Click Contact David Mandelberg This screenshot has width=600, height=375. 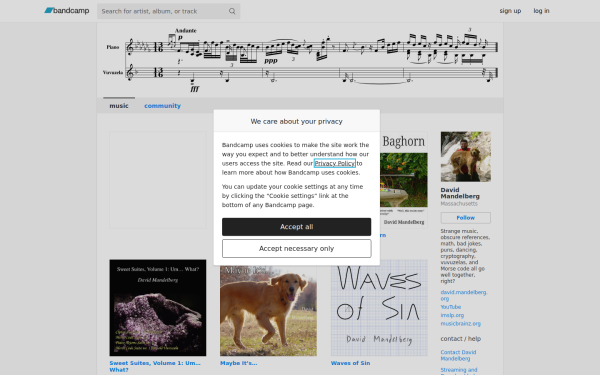point(458,355)
